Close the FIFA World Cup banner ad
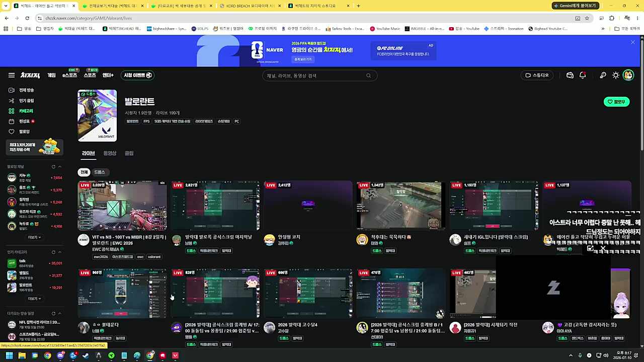644x362 pixels. tap(633, 42)
